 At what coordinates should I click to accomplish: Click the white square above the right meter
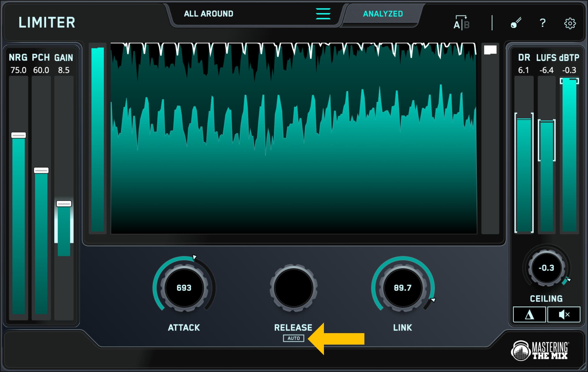(x=490, y=50)
